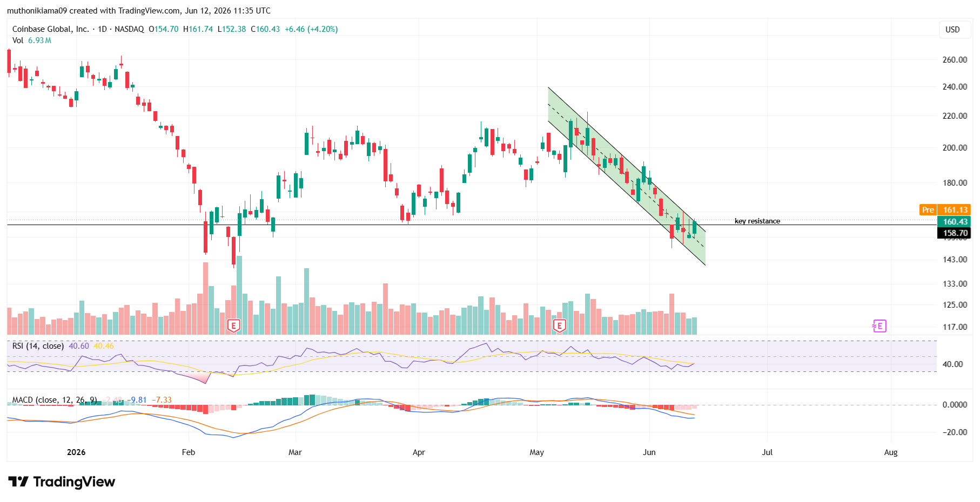Click the yellow RSI average value 40.46
The image size is (980, 502).
point(104,345)
